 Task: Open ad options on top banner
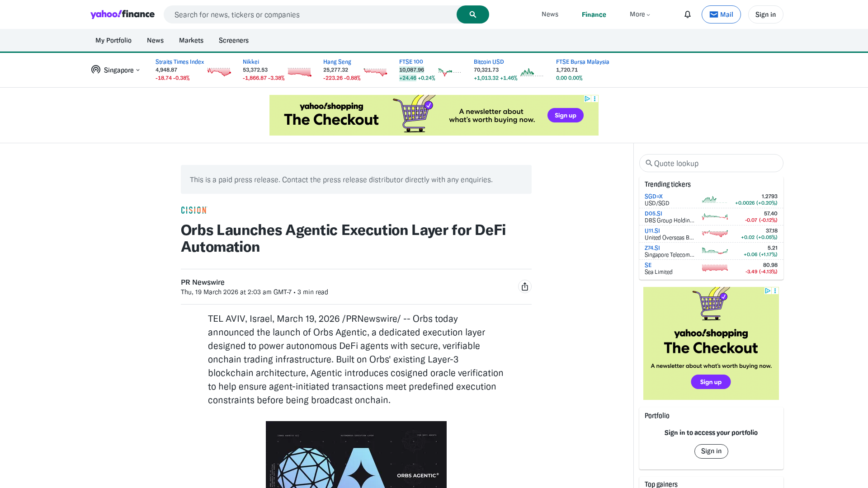click(595, 99)
